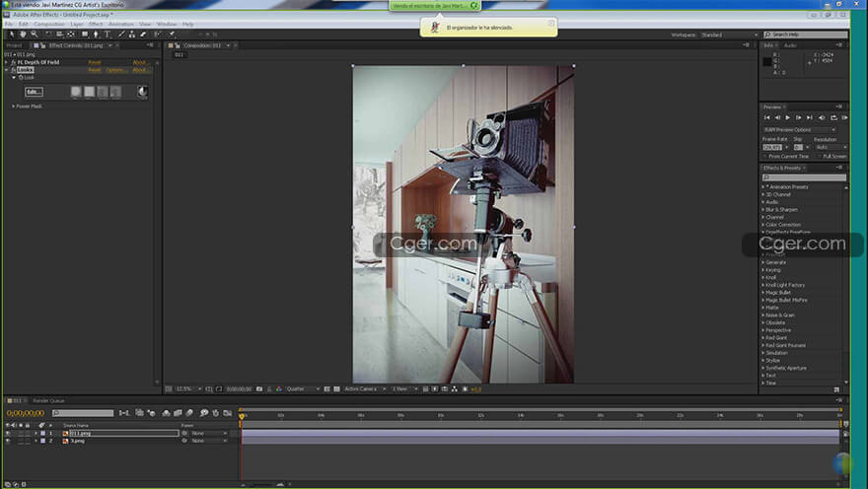The width and height of the screenshot is (868, 489).
Task: Open the Quarter resolution dropdown
Action: pos(302,389)
